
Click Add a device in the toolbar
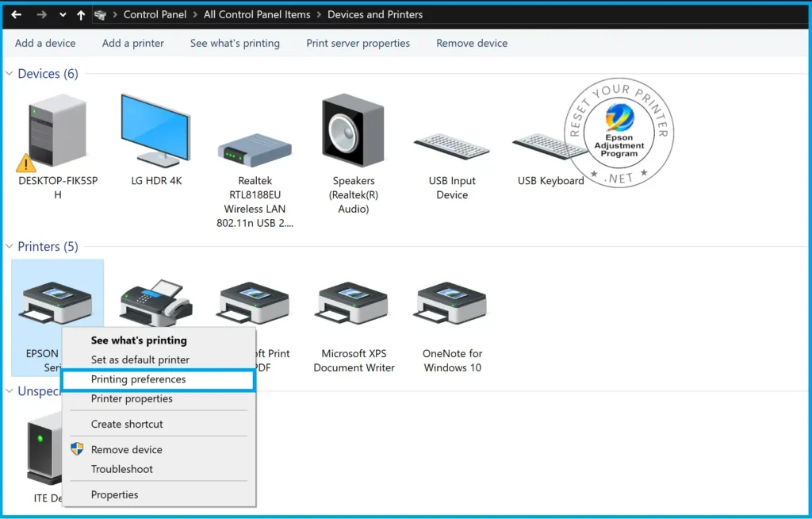(45, 43)
